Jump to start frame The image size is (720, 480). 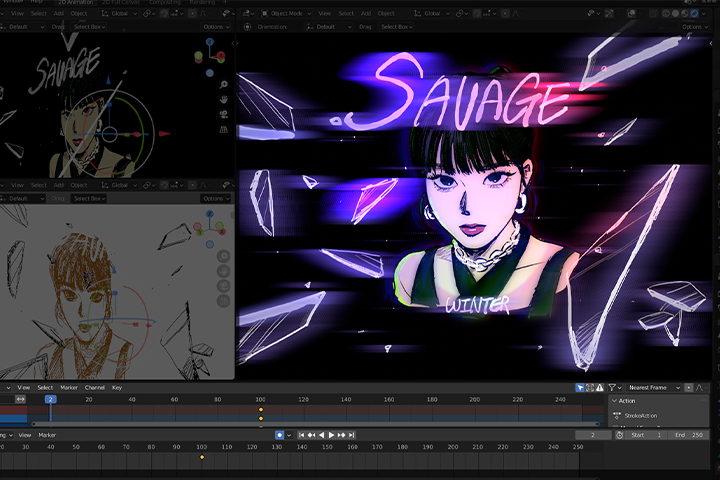pyautogui.click(x=301, y=435)
